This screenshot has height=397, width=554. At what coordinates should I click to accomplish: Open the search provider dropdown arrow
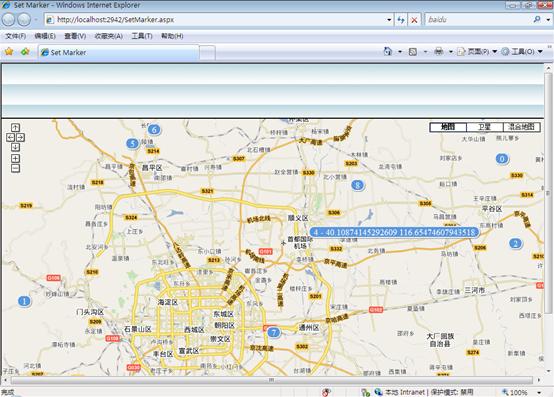tap(548, 20)
